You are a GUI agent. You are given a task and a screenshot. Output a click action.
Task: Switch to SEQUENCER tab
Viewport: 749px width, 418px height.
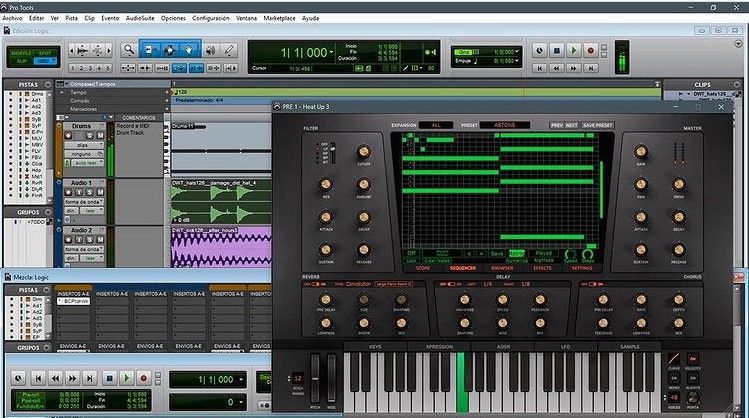click(463, 268)
